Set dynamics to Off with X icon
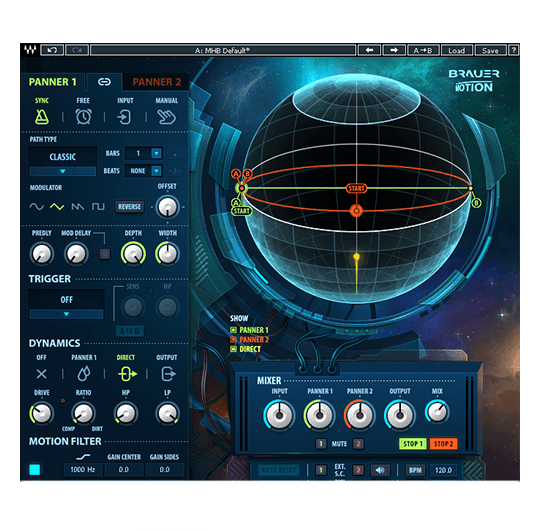Viewport: 541px width, 530px height. 41,374
